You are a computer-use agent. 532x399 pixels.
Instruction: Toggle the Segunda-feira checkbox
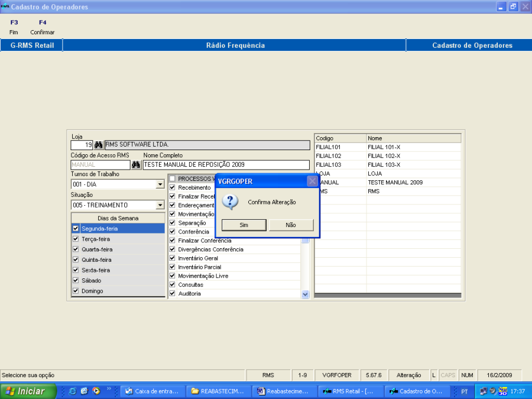click(x=76, y=228)
